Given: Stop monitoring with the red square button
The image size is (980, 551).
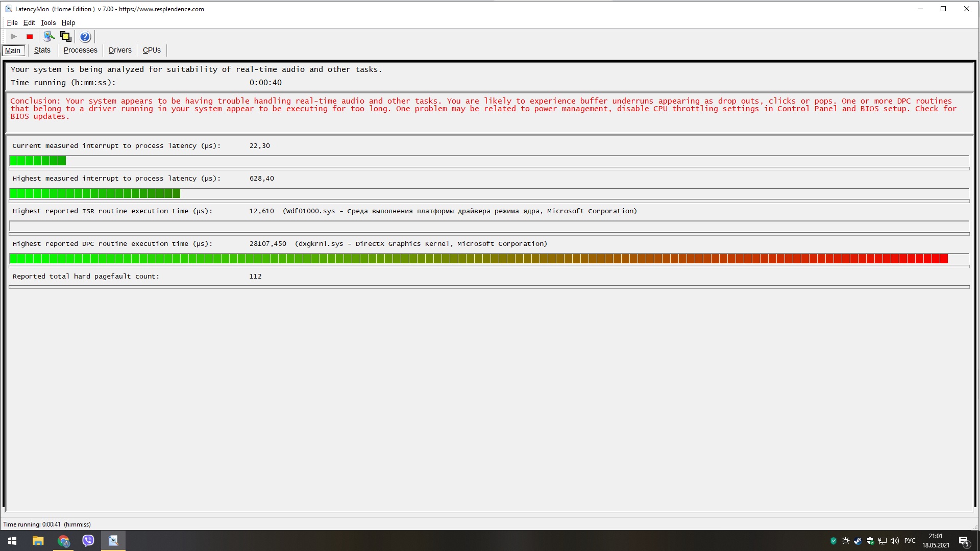Looking at the screenshot, I should 30,37.
